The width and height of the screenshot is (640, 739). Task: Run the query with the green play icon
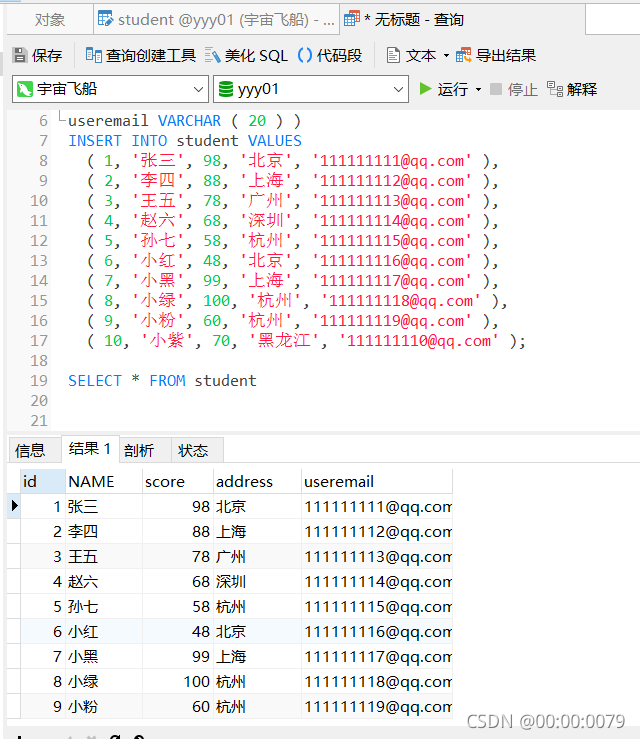click(x=425, y=89)
